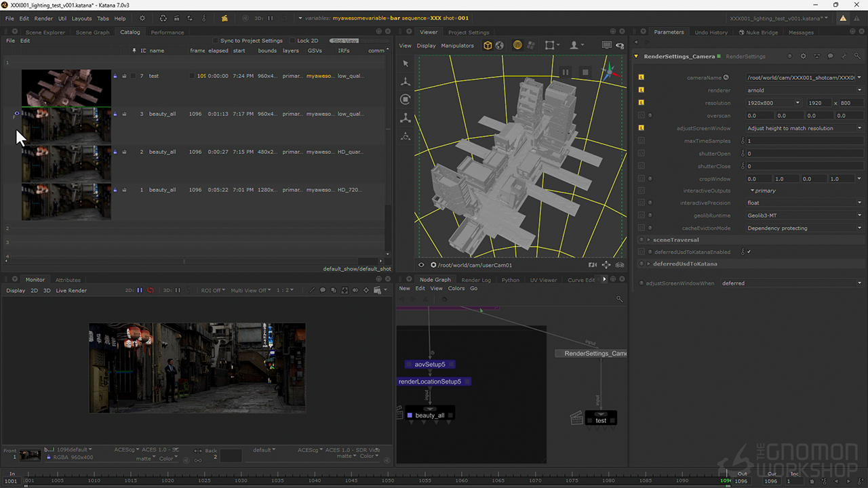The height and width of the screenshot is (488, 868).
Task: Select the arrow selection tool in Viewer
Action: pos(406,64)
